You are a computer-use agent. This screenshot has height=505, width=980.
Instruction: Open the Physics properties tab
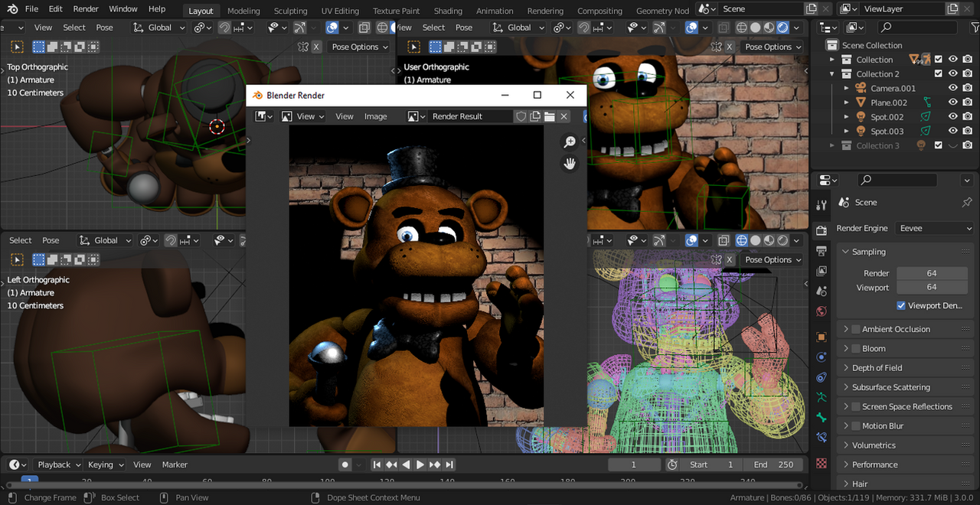click(822, 357)
